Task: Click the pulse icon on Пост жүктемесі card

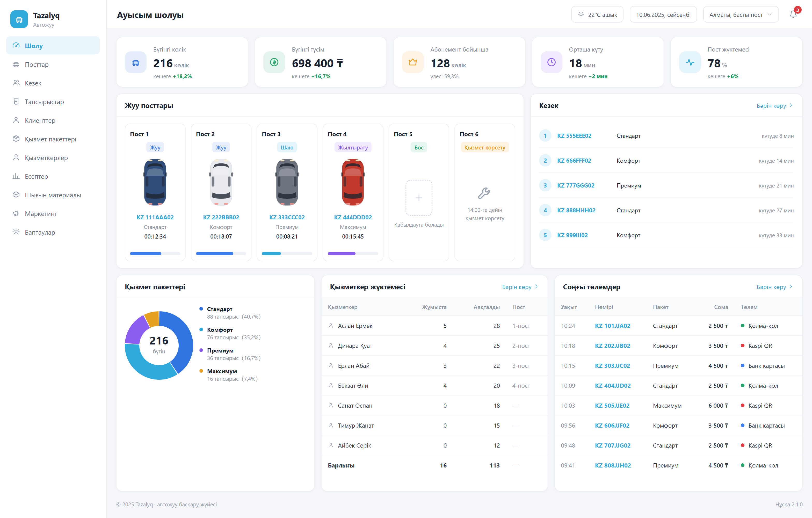Action: click(x=690, y=62)
